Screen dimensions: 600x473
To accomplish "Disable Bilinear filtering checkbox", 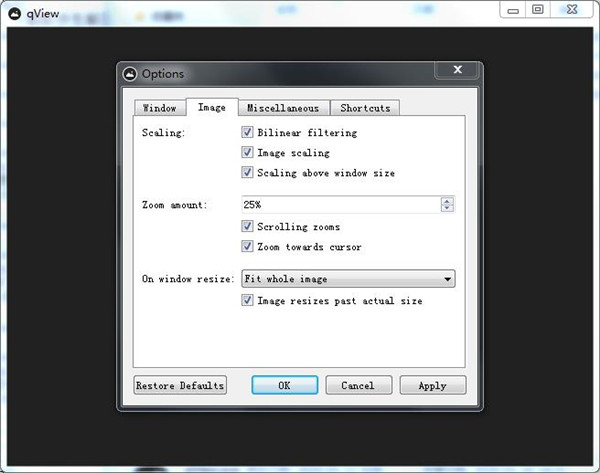I will pyautogui.click(x=247, y=132).
